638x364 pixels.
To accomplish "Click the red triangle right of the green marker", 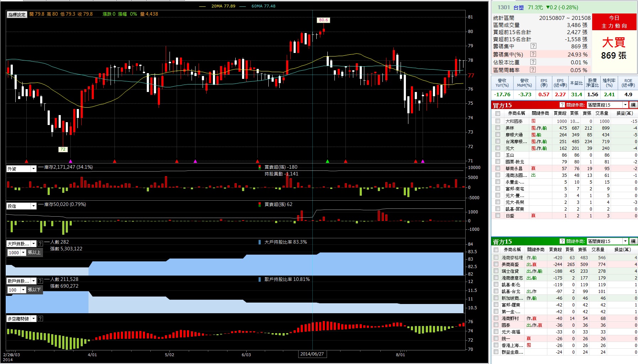I will point(345,161).
